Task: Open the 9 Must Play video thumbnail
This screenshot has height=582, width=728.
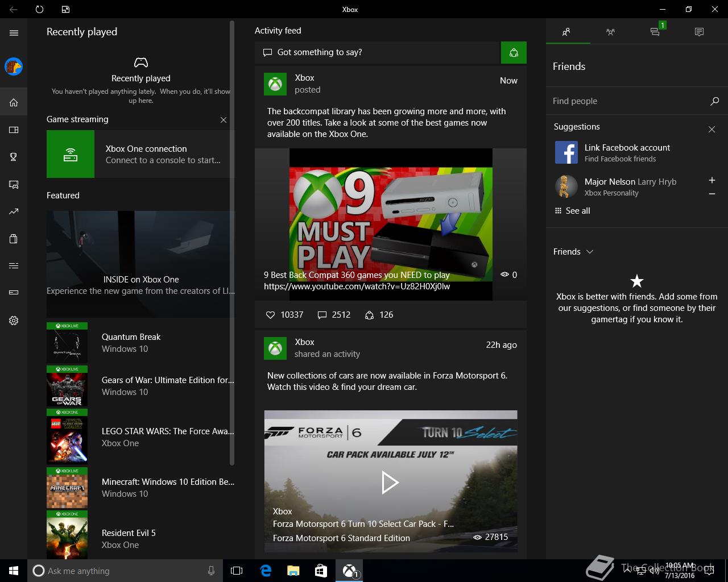Action: point(391,225)
